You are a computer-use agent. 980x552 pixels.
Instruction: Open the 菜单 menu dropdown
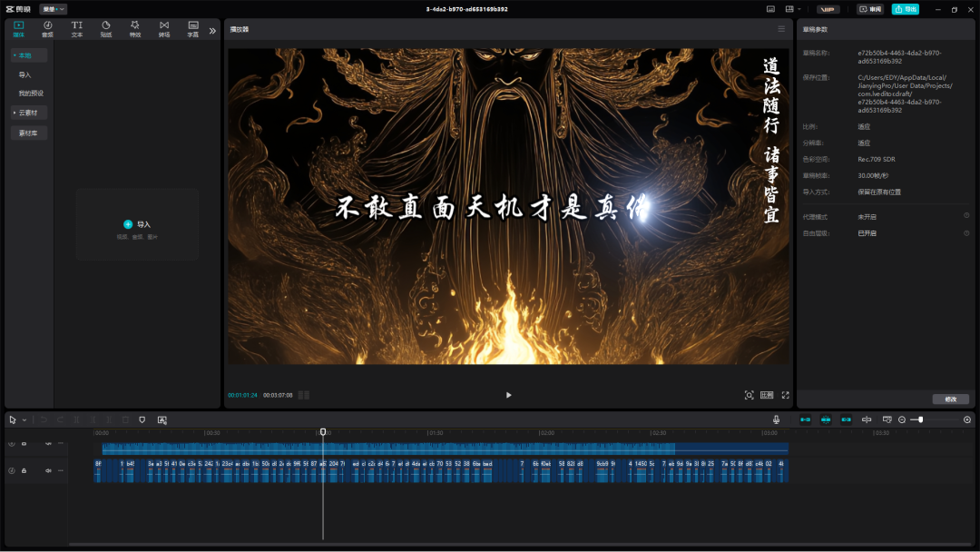[x=54, y=9]
